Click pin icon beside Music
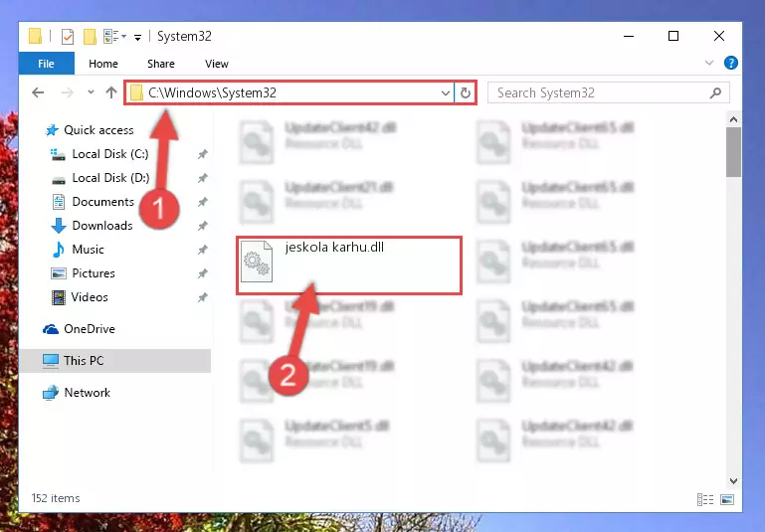 point(203,250)
